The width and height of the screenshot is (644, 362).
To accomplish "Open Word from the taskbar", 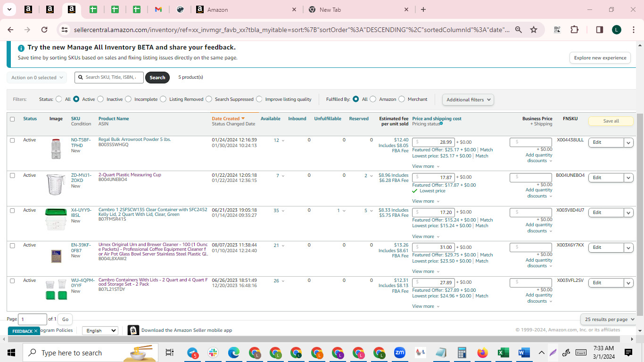I will click(x=523, y=353).
